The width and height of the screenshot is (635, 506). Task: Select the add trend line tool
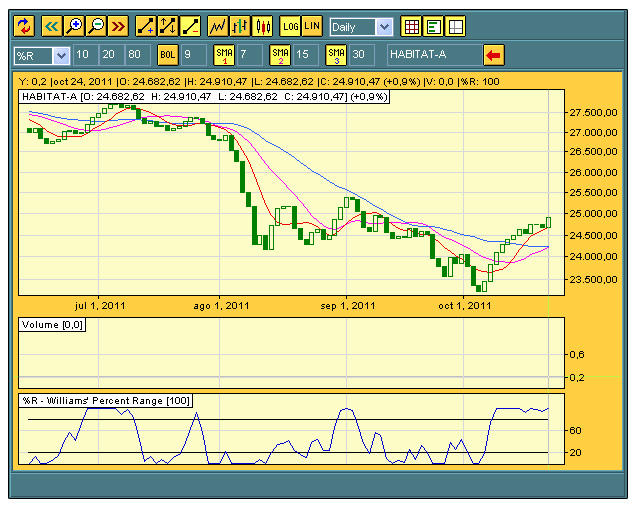146,27
